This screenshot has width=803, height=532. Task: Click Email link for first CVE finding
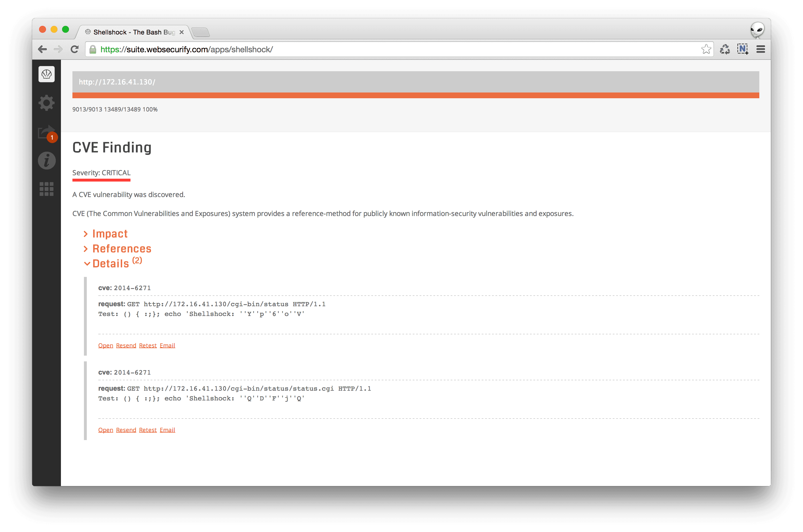click(x=168, y=345)
